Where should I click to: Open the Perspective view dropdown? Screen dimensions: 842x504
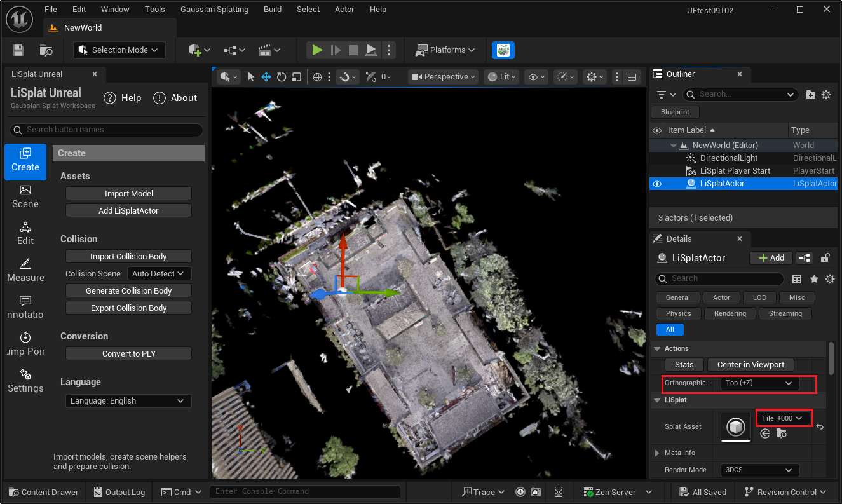point(443,77)
